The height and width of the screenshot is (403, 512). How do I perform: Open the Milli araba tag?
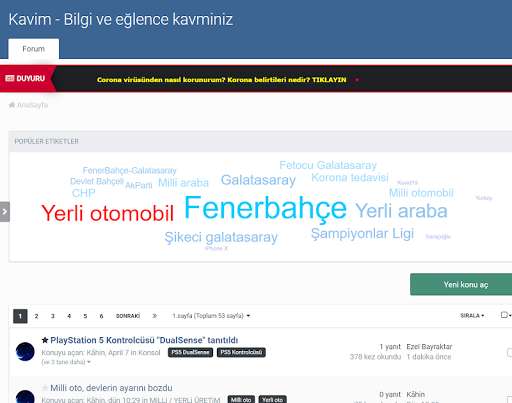click(183, 183)
